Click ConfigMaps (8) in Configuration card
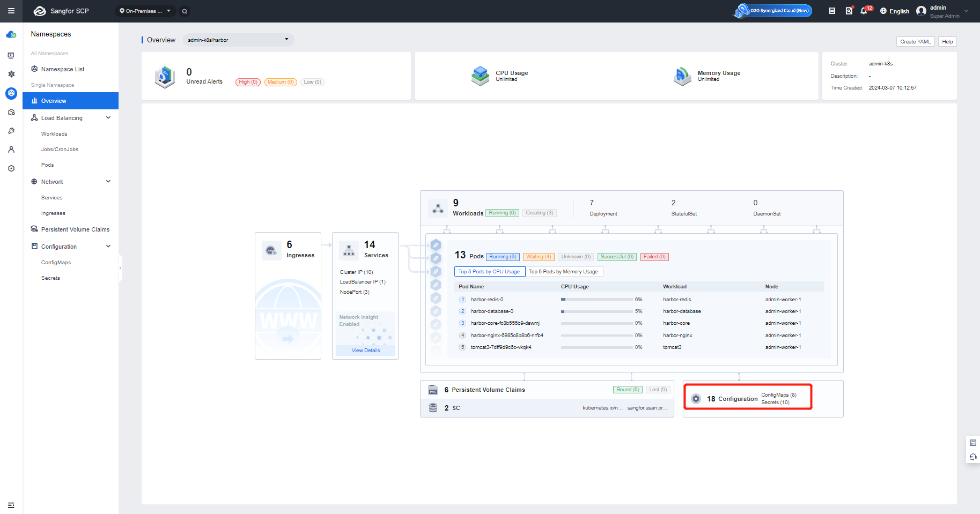 click(x=779, y=395)
